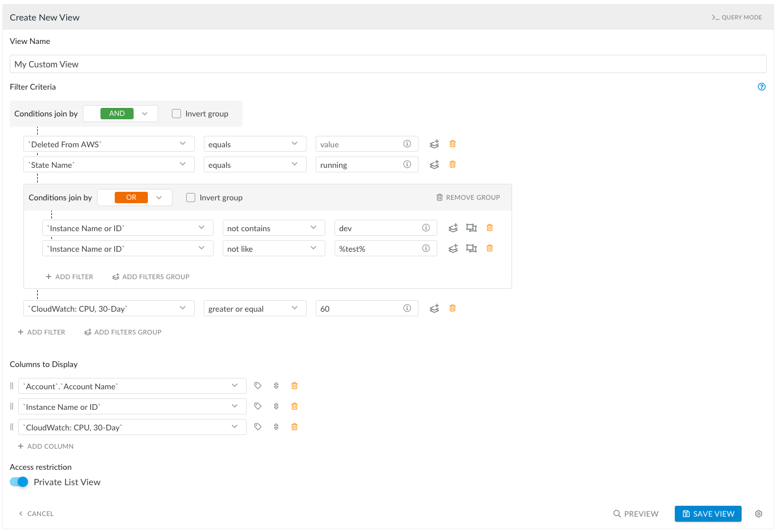
Task: Delete the 'not contains dev' filter
Action: click(490, 228)
